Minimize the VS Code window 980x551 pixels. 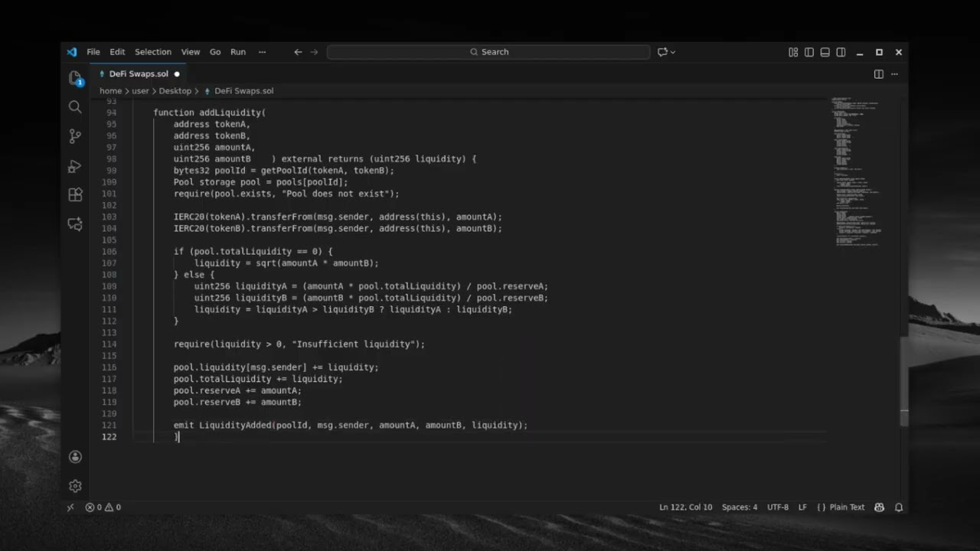click(x=861, y=52)
